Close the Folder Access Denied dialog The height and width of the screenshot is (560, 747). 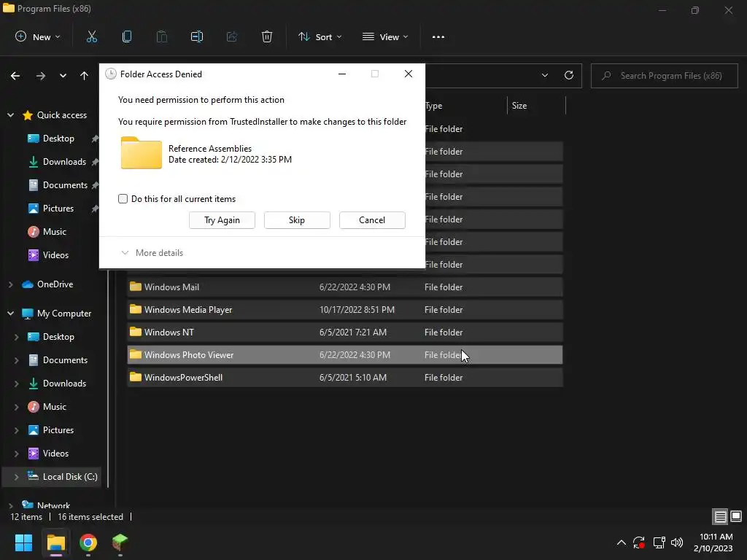click(x=409, y=74)
